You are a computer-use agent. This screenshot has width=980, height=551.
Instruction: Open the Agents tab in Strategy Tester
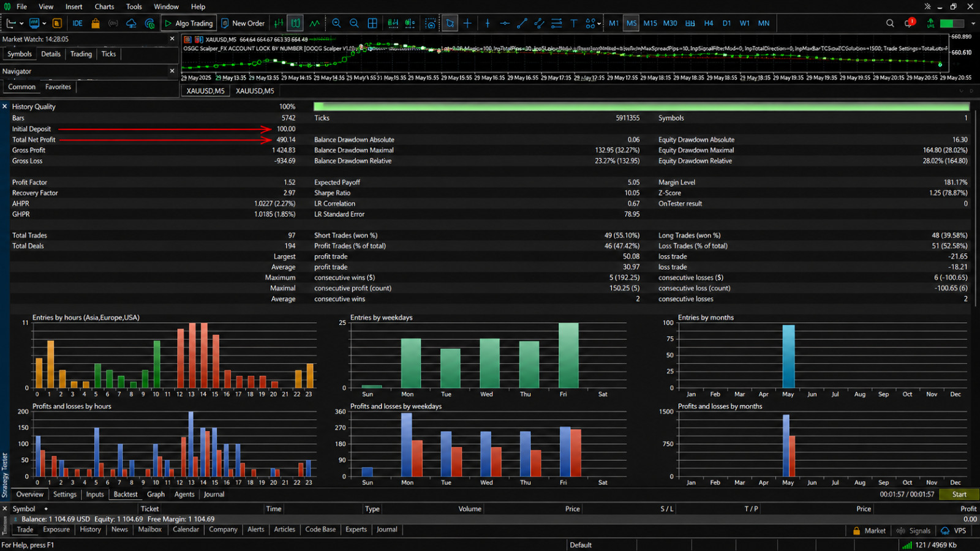click(184, 494)
